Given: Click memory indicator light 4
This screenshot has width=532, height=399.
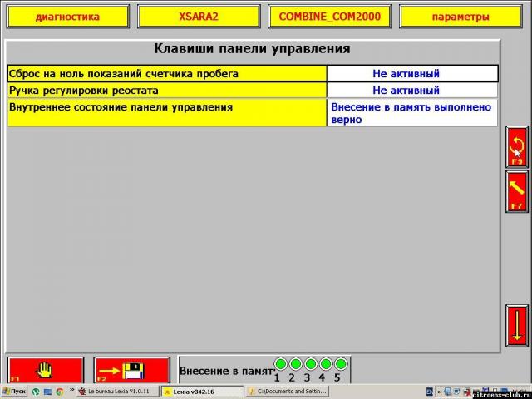Looking at the screenshot, I should tap(326, 364).
